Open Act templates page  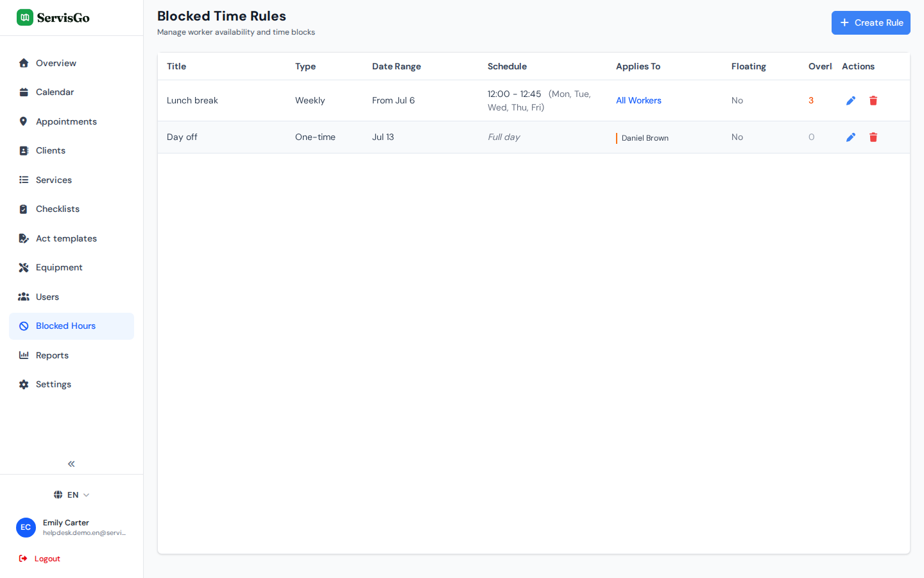[x=71, y=238]
